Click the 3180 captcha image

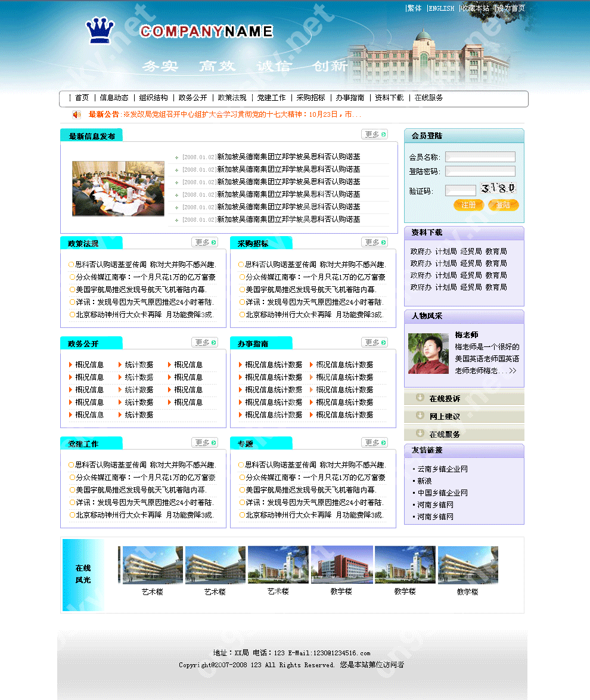(x=498, y=189)
